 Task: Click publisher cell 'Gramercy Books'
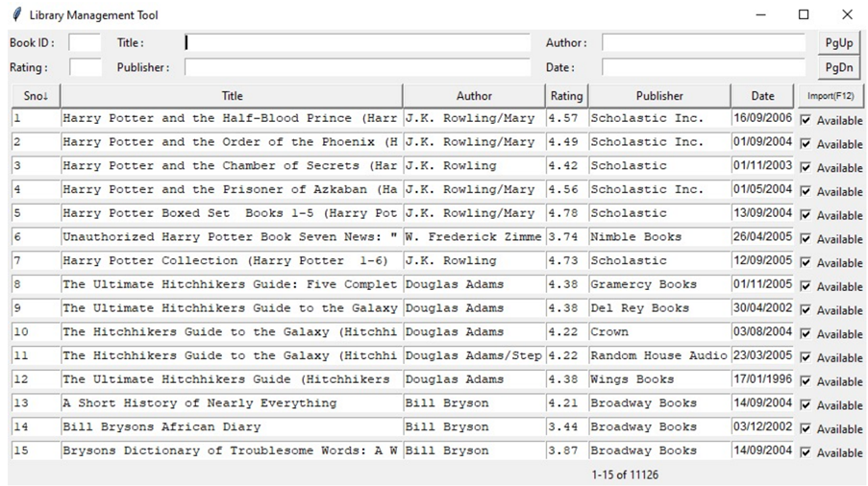click(659, 284)
